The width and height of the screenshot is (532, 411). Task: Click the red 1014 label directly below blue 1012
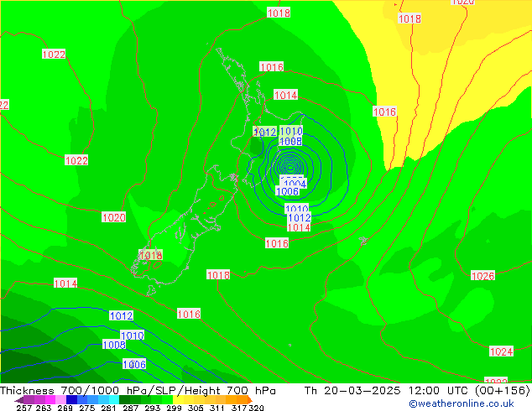[299, 227]
